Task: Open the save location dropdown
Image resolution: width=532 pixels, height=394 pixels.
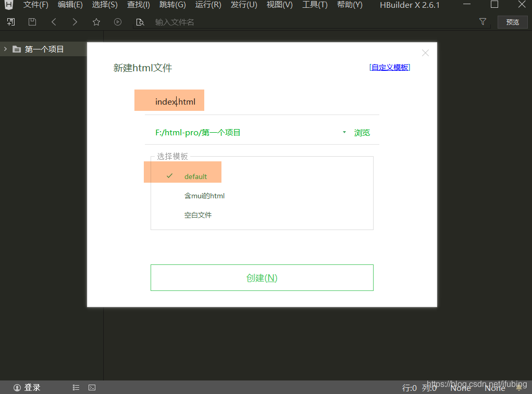Action: click(344, 132)
